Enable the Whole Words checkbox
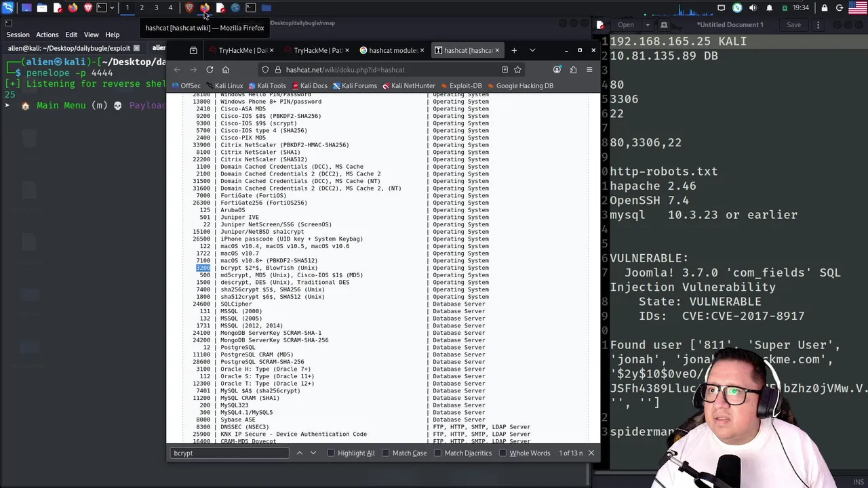The image size is (868, 488). coord(502,453)
